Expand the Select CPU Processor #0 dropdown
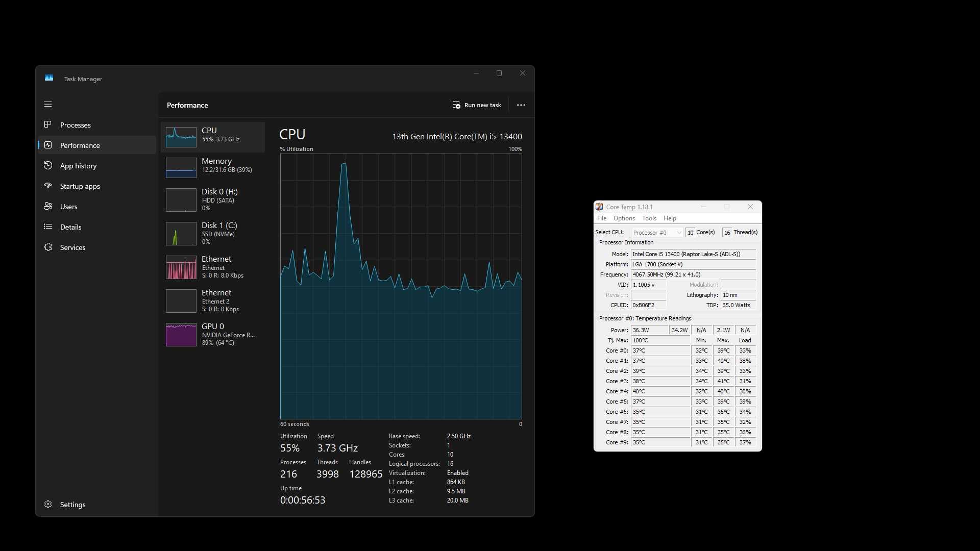Screen dimensions: 980x551 [x=657, y=232]
